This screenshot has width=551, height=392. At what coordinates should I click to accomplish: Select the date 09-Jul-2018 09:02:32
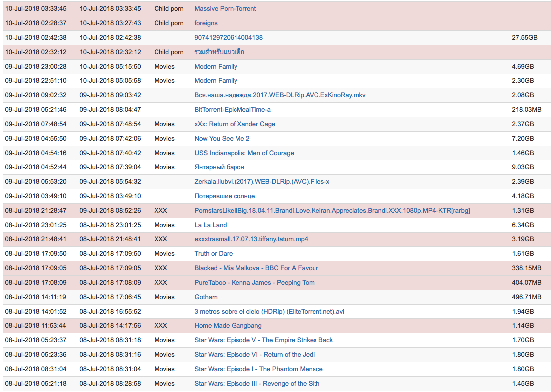[36, 95]
